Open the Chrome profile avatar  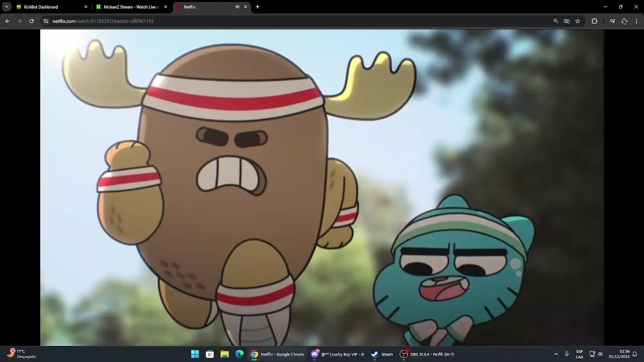(624, 21)
